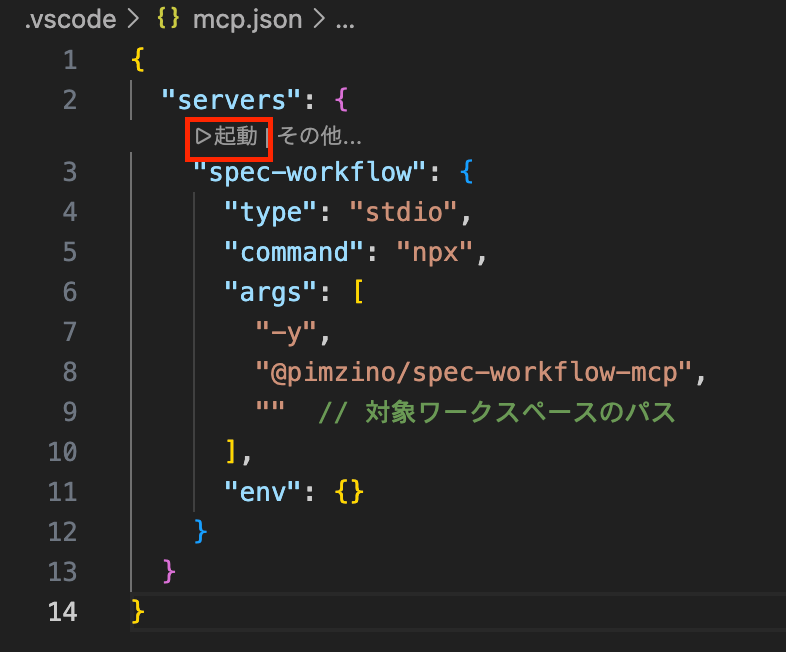Viewport: 786px width, 652px height.
Task: Click the closing bracket on line 10
Action: coord(231,452)
